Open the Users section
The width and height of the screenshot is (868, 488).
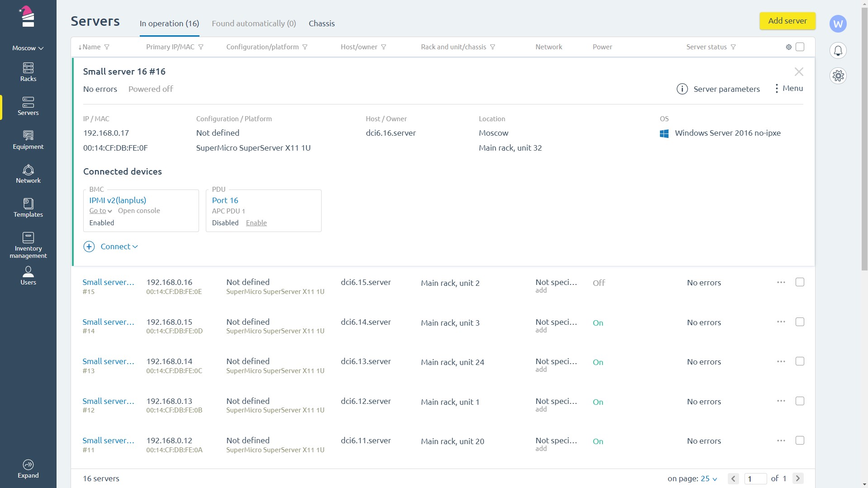[28, 275]
